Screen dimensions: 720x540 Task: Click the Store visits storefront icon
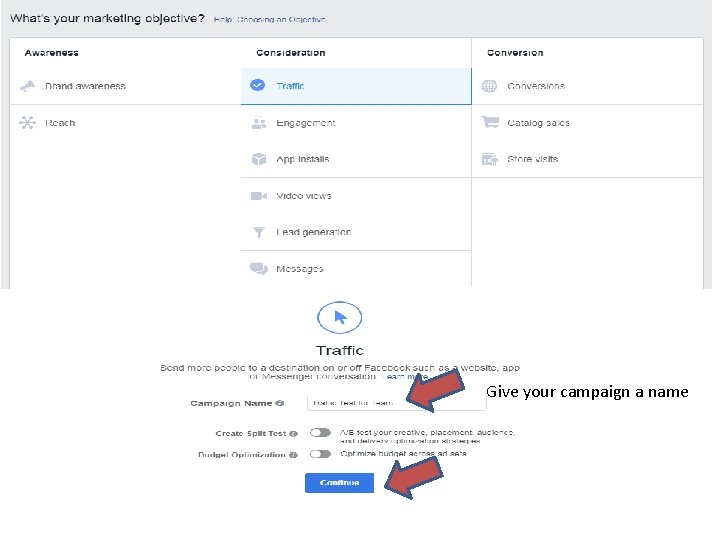point(489,159)
